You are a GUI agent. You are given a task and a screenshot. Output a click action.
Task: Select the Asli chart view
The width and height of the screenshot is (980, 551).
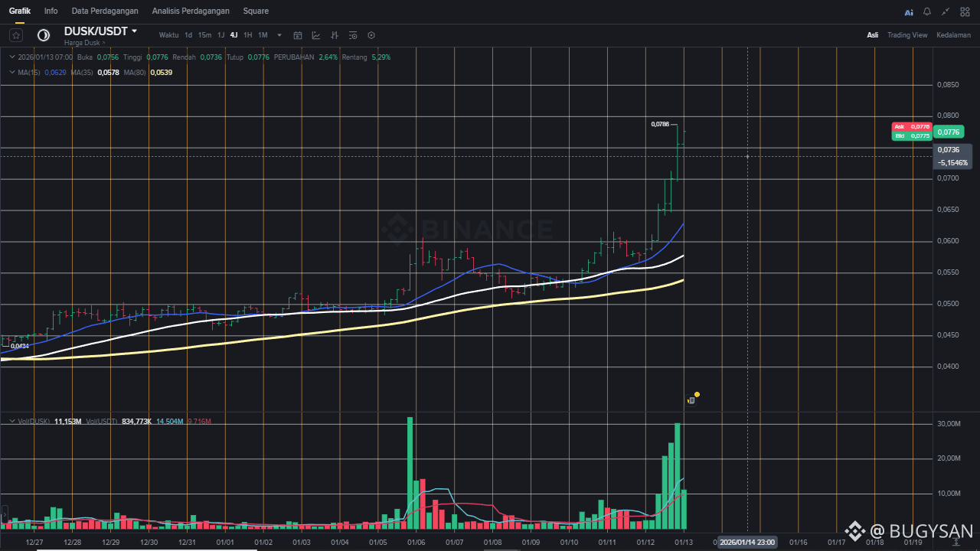pyautogui.click(x=872, y=35)
